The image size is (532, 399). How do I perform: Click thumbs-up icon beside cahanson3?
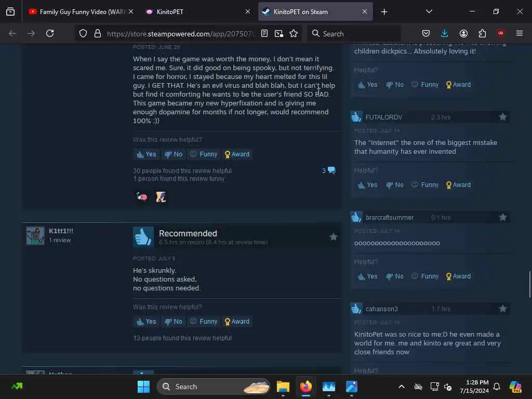coord(356,309)
